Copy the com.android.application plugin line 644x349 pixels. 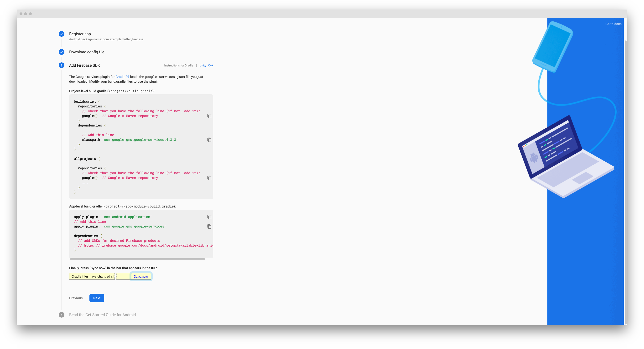[x=209, y=217]
